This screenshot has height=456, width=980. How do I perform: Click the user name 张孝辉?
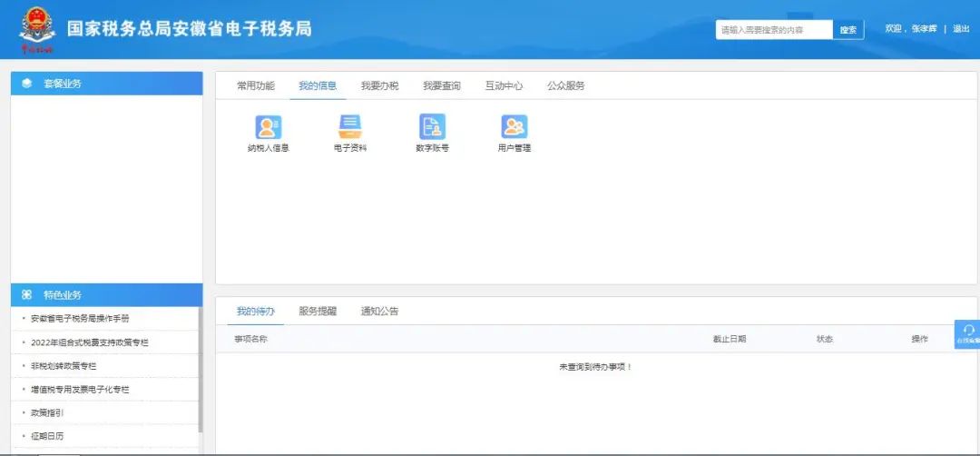tap(925, 29)
